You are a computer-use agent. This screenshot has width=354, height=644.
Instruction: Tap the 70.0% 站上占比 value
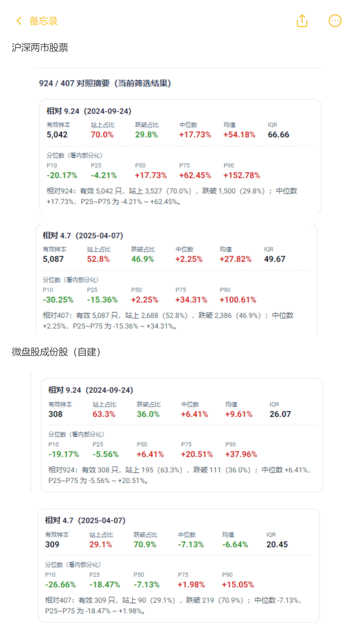pyautogui.click(x=102, y=135)
